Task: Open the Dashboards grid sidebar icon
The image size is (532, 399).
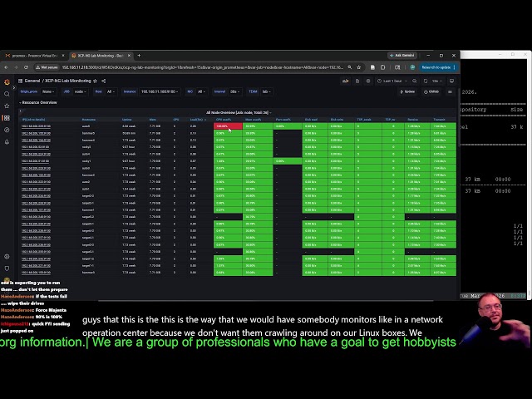Action: click(x=7, y=118)
